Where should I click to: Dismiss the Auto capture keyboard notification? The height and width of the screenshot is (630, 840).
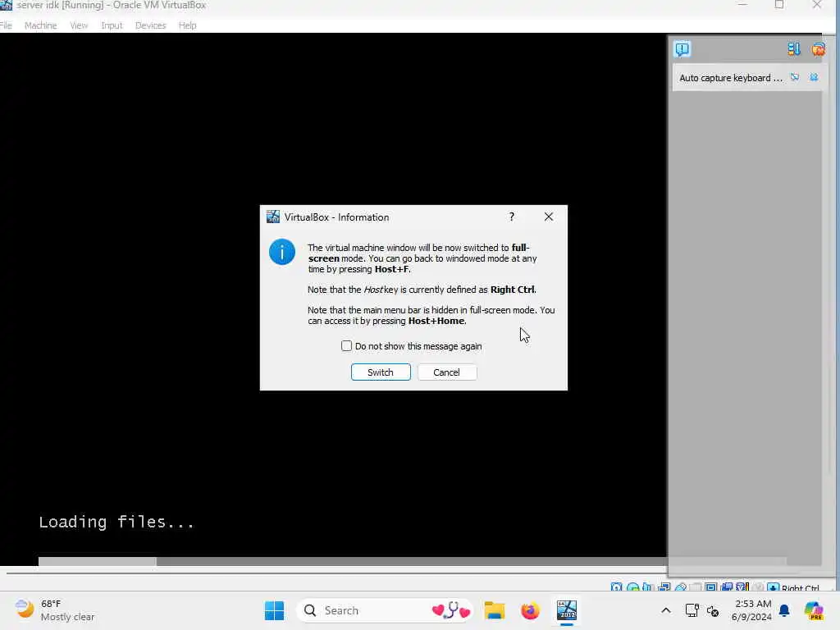814,78
